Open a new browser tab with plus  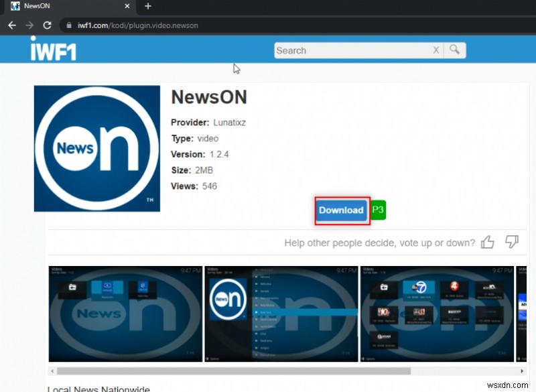[147, 6]
